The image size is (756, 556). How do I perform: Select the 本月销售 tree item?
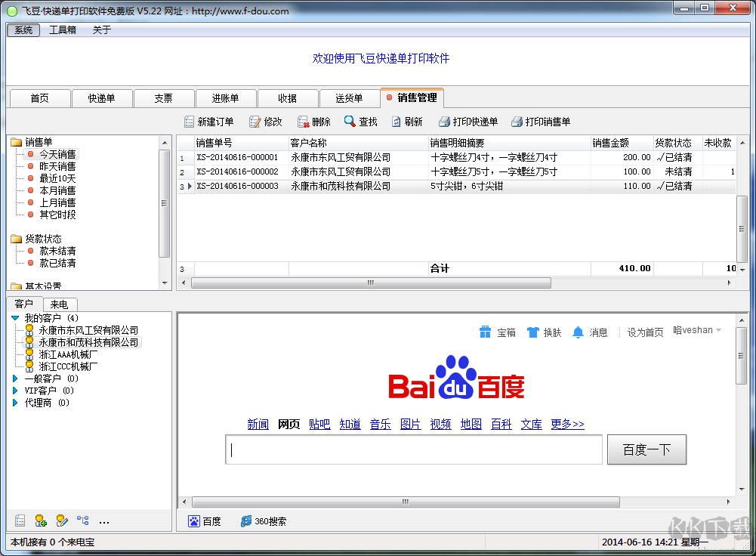tap(57, 190)
